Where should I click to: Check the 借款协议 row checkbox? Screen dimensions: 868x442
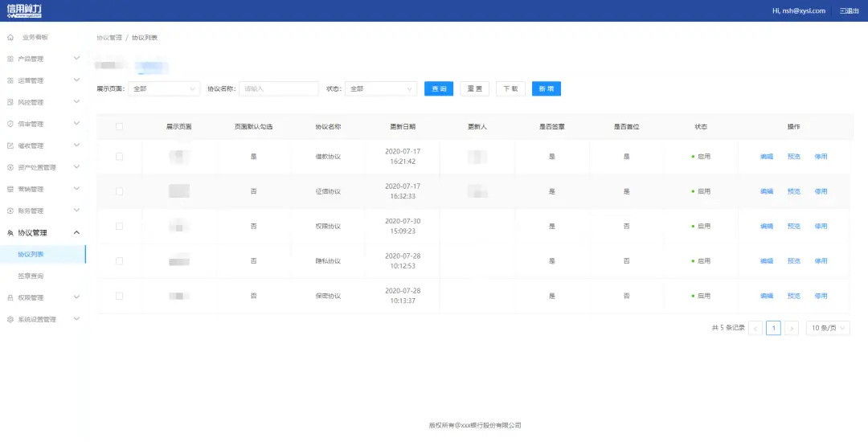point(120,157)
